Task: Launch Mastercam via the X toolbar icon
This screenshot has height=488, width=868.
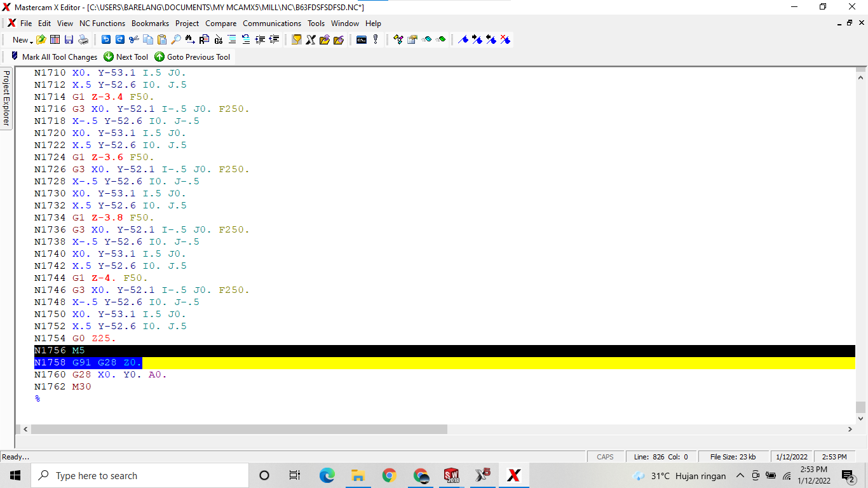Action: coord(310,39)
